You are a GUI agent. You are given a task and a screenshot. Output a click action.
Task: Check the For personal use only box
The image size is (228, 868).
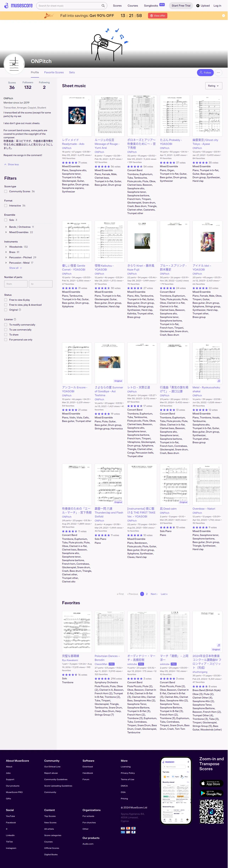[x=6, y=340]
